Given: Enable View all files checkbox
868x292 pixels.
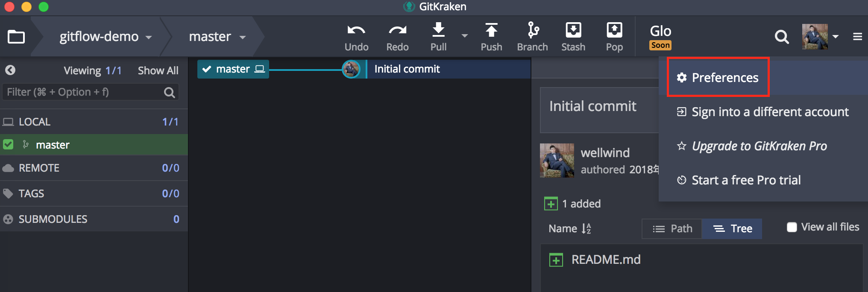Looking at the screenshot, I should tap(792, 227).
